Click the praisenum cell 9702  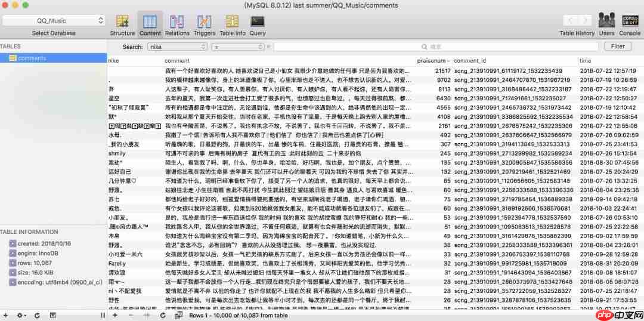point(444,80)
